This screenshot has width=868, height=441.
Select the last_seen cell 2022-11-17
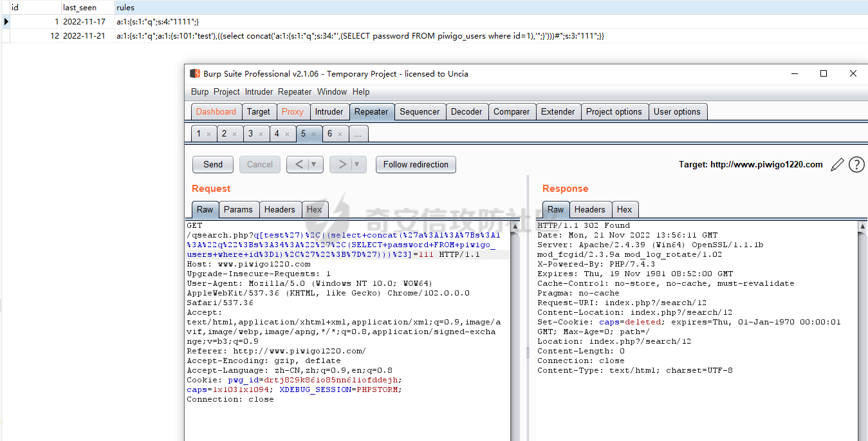coord(87,22)
